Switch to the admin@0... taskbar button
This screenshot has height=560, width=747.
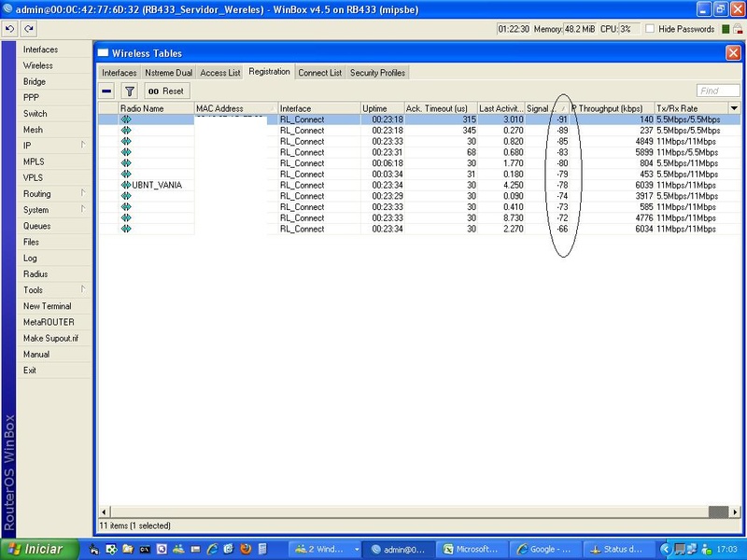point(399,549)
